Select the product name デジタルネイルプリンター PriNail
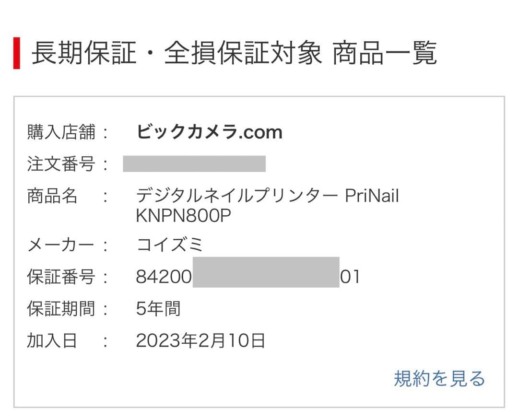Image resolution: width=518 pixels, height=420 pixels. click(x=269, y=195)
